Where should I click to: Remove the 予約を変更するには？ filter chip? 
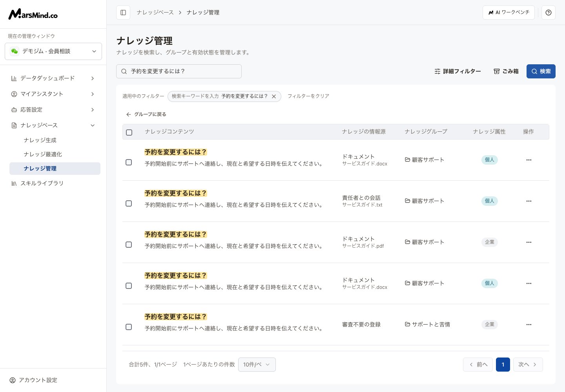[274, 96]
